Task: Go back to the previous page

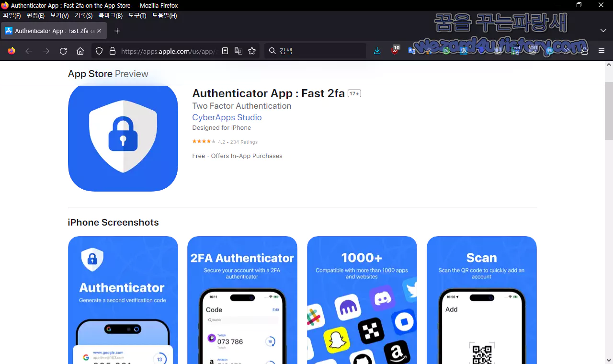Action: pyautogui.click(x=29, y=51)
